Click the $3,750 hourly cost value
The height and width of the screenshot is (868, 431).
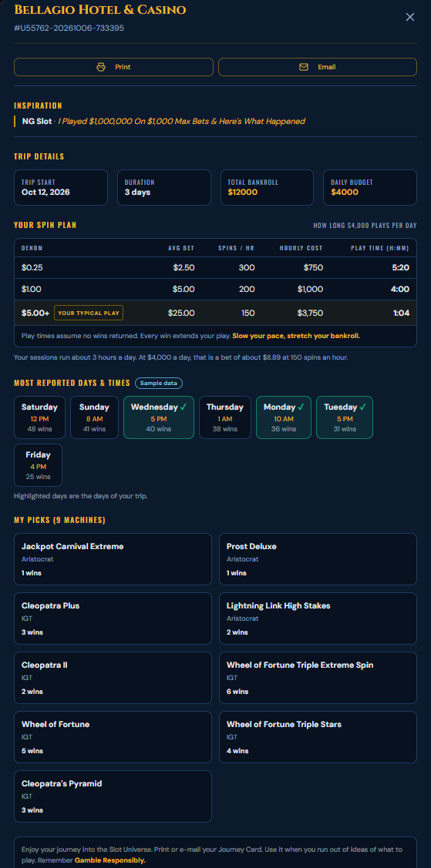[x=310, y=313]
